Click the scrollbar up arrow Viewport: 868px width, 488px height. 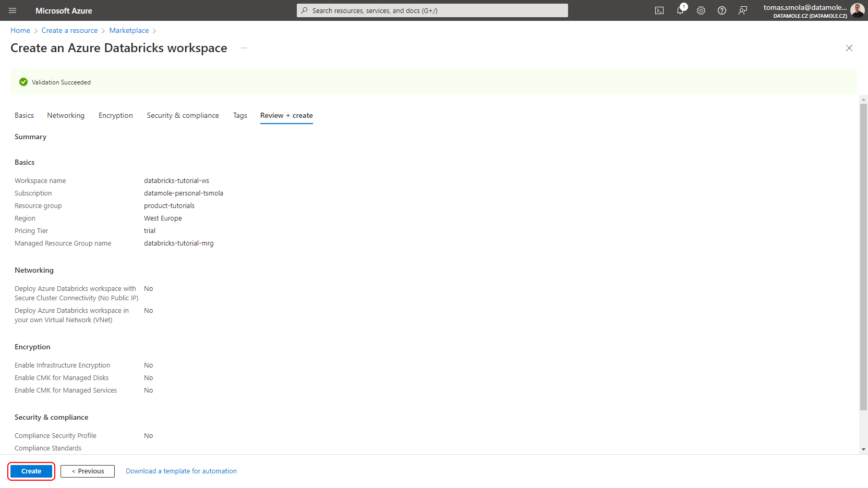[864, 99]
